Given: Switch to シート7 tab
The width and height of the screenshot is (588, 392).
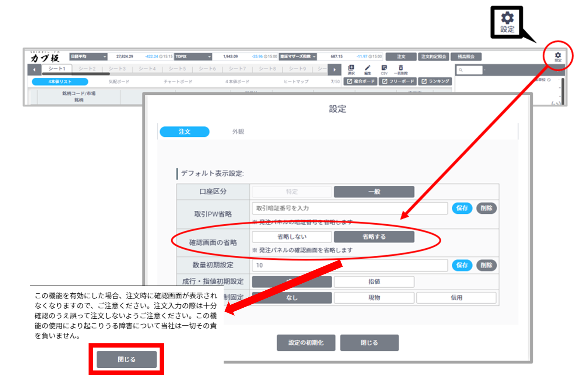Looking at the screenshot, I should (237, 69).
